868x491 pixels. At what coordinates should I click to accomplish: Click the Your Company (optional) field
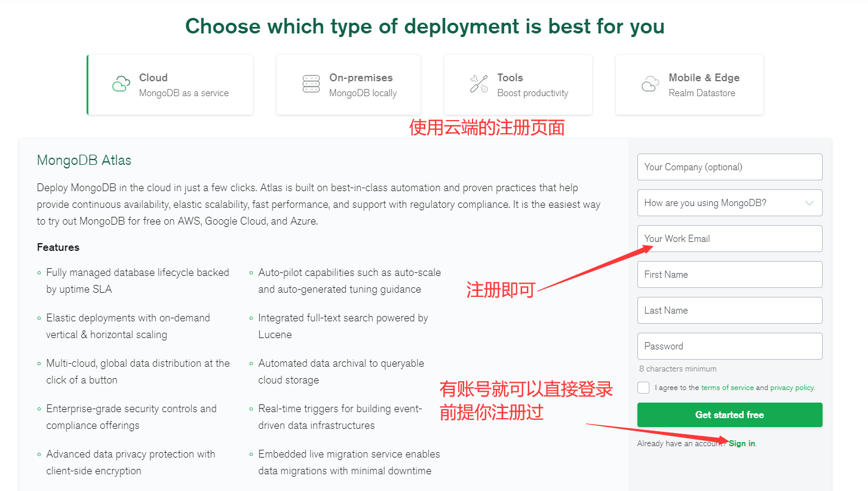pos(729,167)
